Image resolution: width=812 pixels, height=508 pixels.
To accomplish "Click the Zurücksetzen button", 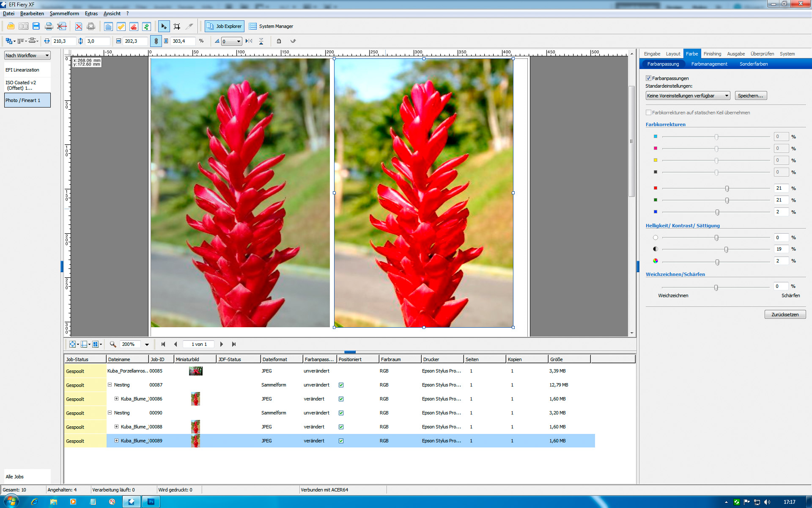I will coord(785,315).
